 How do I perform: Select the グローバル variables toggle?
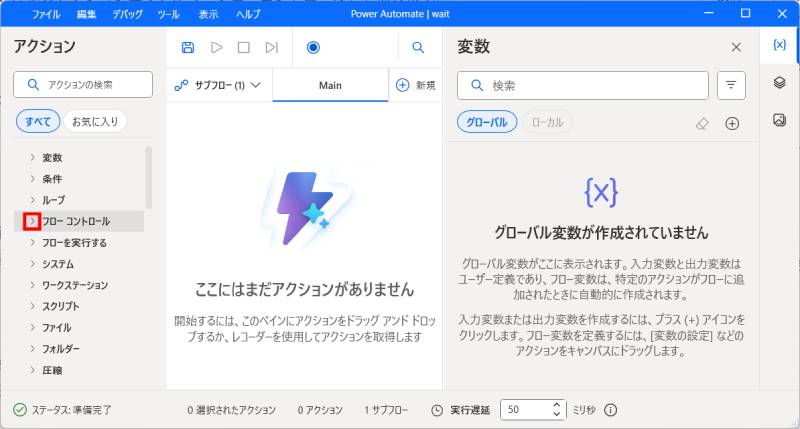[x=487, y=122]
